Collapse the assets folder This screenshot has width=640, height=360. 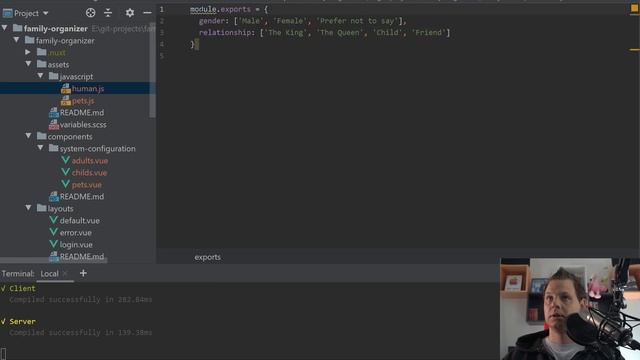pos(28,64)
